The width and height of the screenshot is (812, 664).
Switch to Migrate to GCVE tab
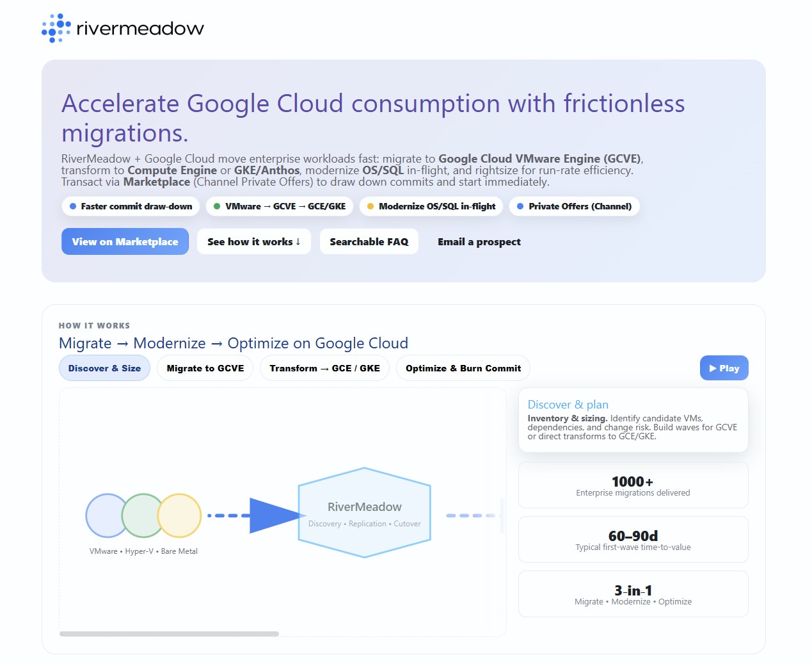click(205, 368)
